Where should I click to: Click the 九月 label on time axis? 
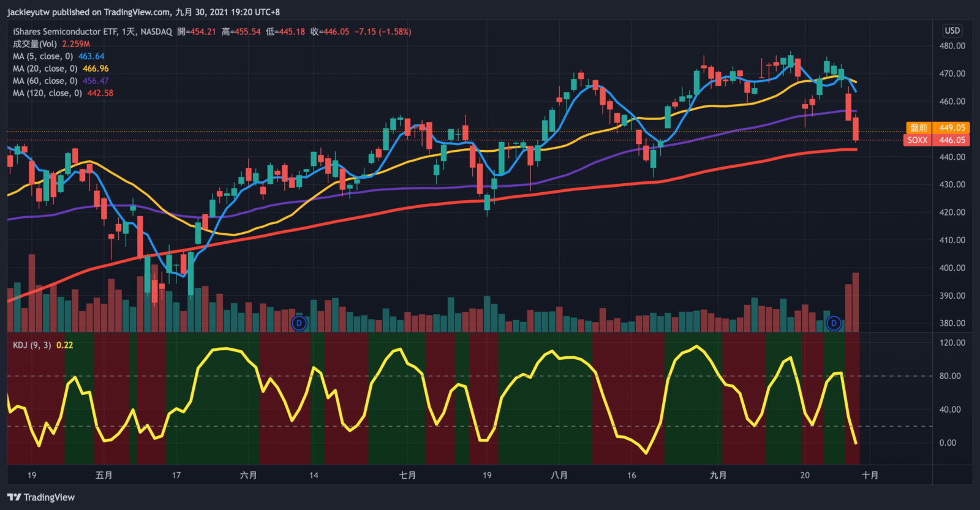click(x=718, y=475)
